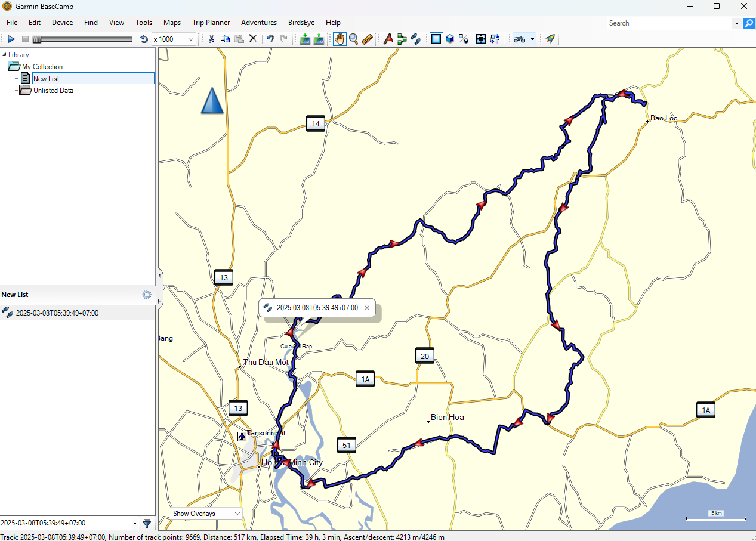Create a new waypoint with the flag tool
Image resolution: width=756 pixels, height=541 pixels.
click(x=388, y=39)
